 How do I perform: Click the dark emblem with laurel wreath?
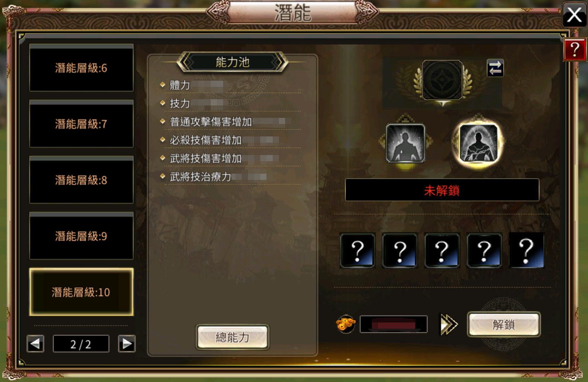[442, 80]
